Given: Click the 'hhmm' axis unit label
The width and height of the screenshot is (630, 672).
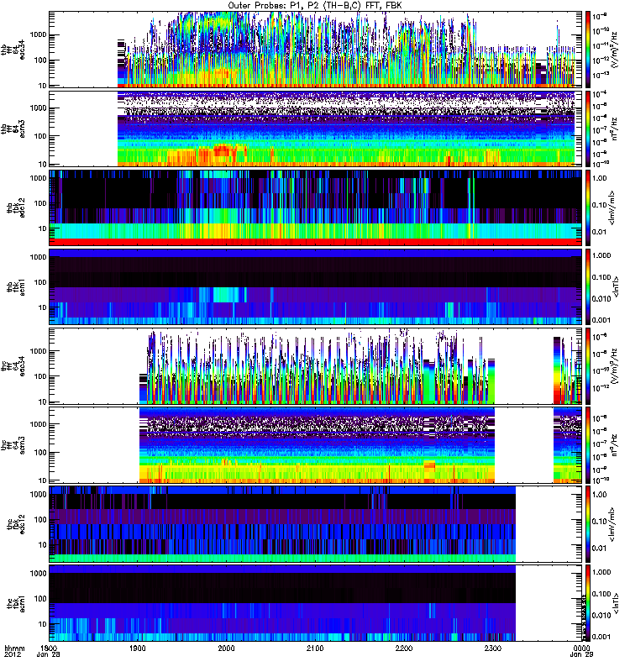Looking at the screenshot, I should (x=14, y=648).
